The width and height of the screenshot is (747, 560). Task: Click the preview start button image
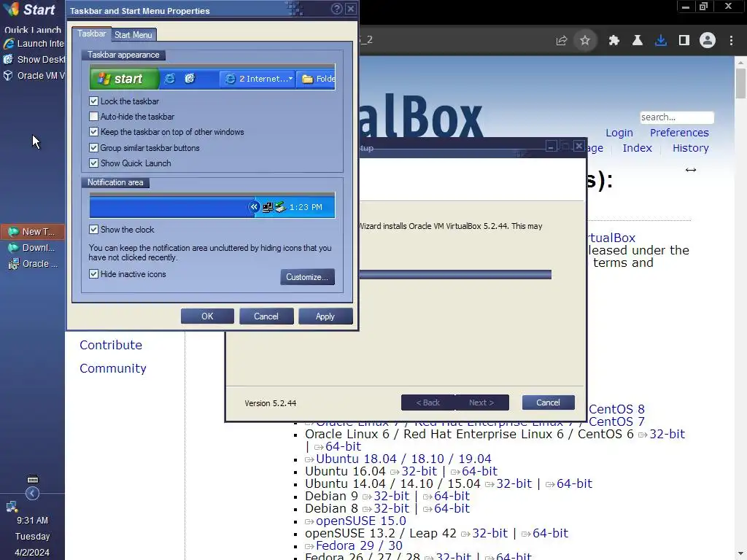point(124,79)
